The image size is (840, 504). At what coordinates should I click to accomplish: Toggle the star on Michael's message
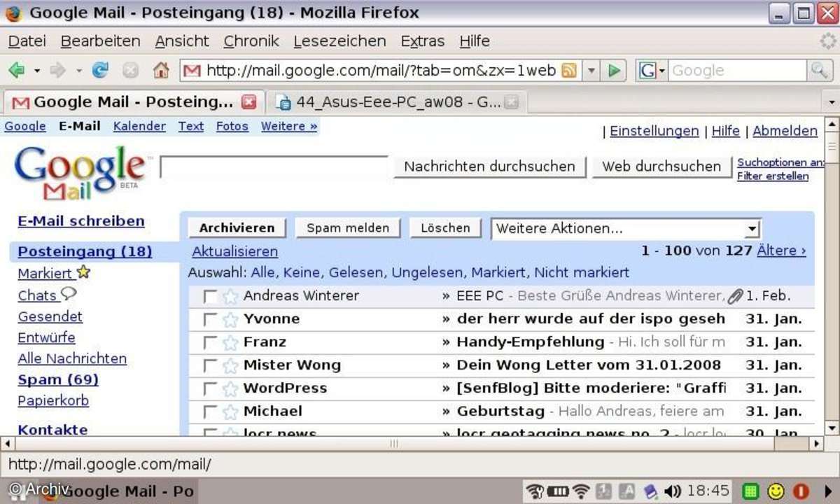(x=230, y=412)
